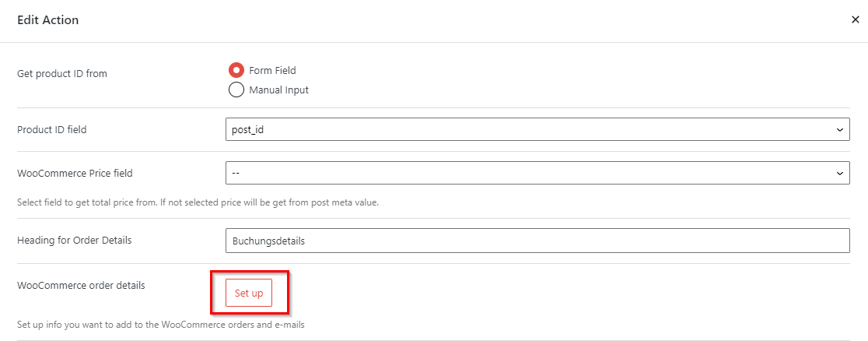
Task: Select the Form Field radio button
Action: 236,70
